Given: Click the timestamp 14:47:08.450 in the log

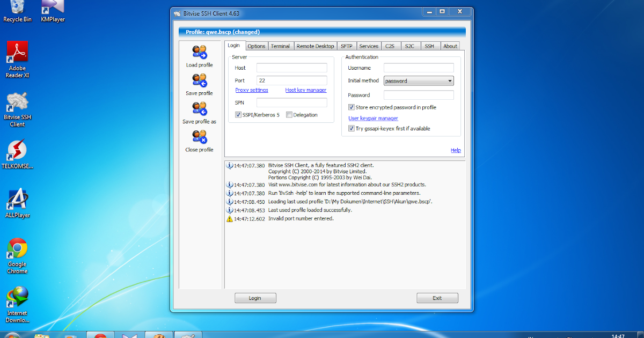Looking at the screenshot, I should click(x=250, y=202).
